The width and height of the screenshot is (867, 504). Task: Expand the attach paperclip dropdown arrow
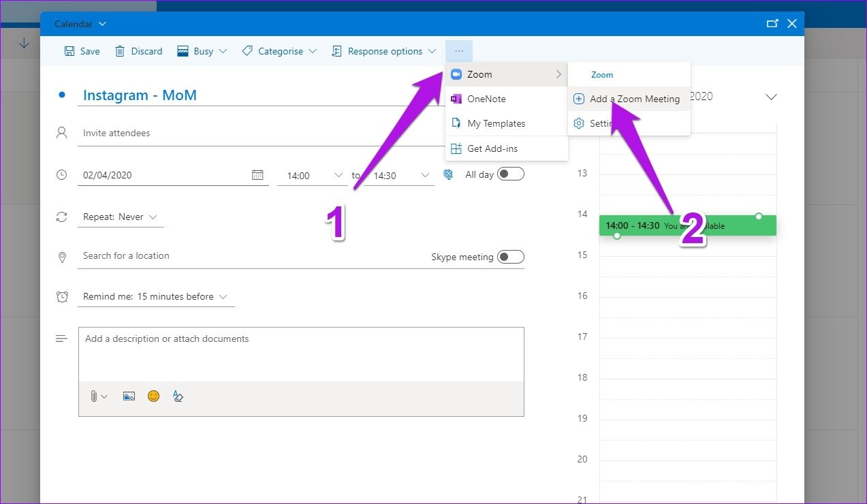pyautogui.click(x=104, y=396)
